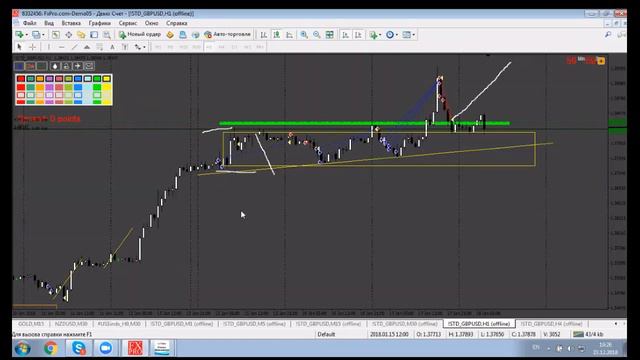The height and width of the screenshot is (360, 640).
Task: Open Windows Start menu button
Action: coord(23,349)
